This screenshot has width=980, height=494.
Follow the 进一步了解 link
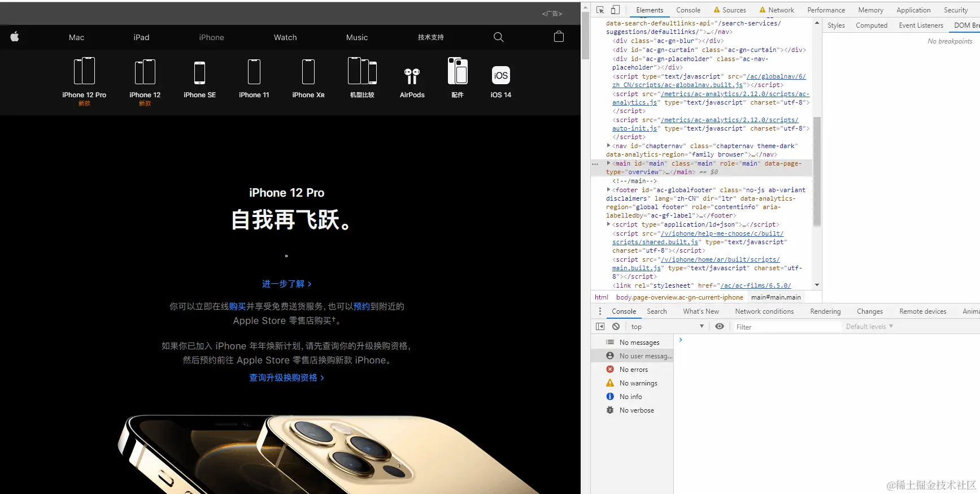point(287,284)
